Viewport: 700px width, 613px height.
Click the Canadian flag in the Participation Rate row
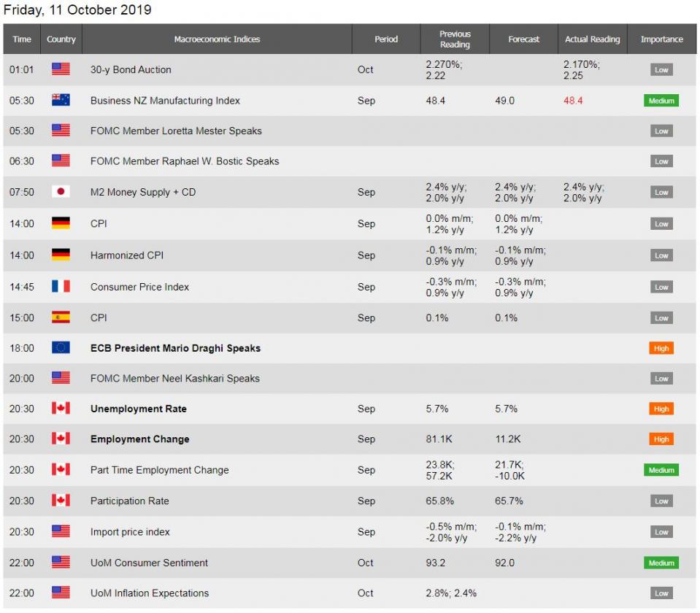click(61, 501)
